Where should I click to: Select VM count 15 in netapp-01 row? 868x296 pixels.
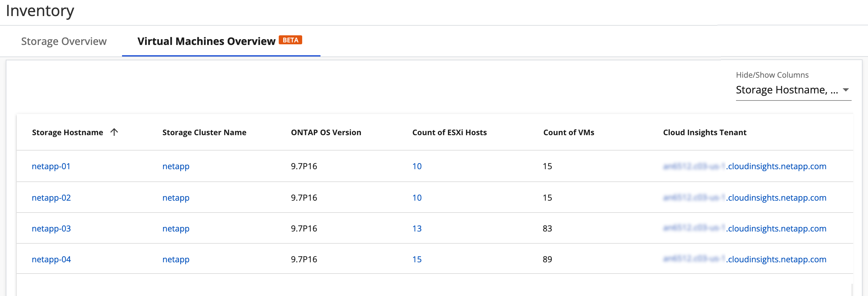click(x=547, y=166)
